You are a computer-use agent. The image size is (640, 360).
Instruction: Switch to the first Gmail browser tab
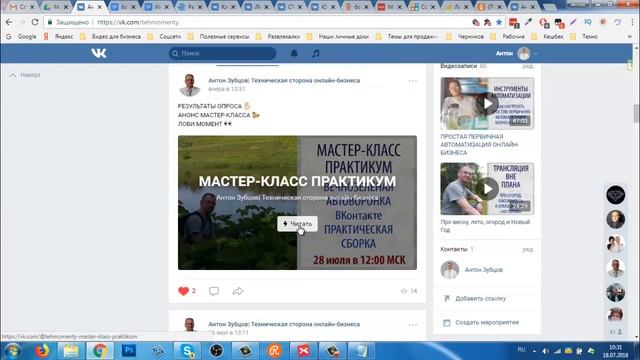pyautogui.click(x=21, y=7)
